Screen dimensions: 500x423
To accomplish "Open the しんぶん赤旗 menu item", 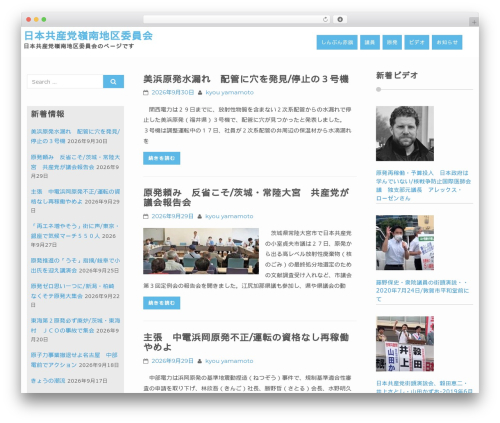I will click(337, 42).
